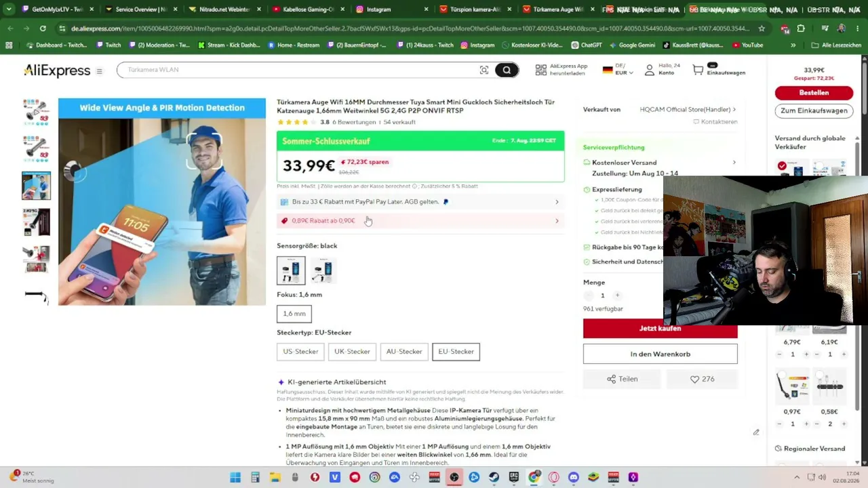Click the red Bestellen button
This screenshot has height=488, width=868.
(814, 93)
